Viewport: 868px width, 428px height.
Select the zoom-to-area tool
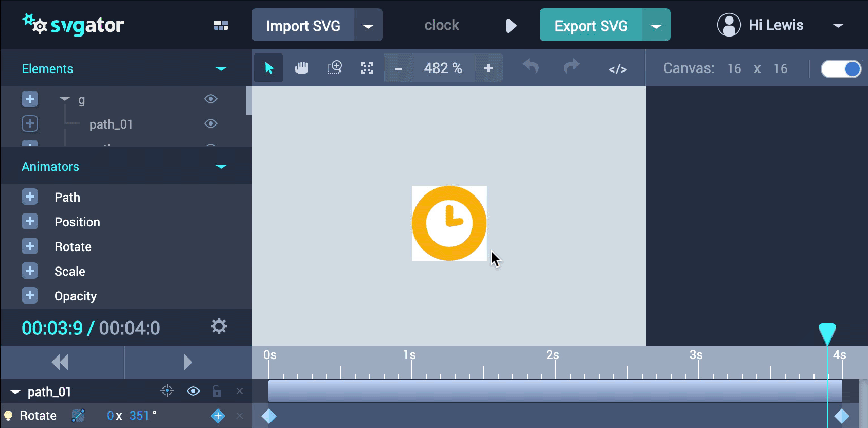click(334, 68)
